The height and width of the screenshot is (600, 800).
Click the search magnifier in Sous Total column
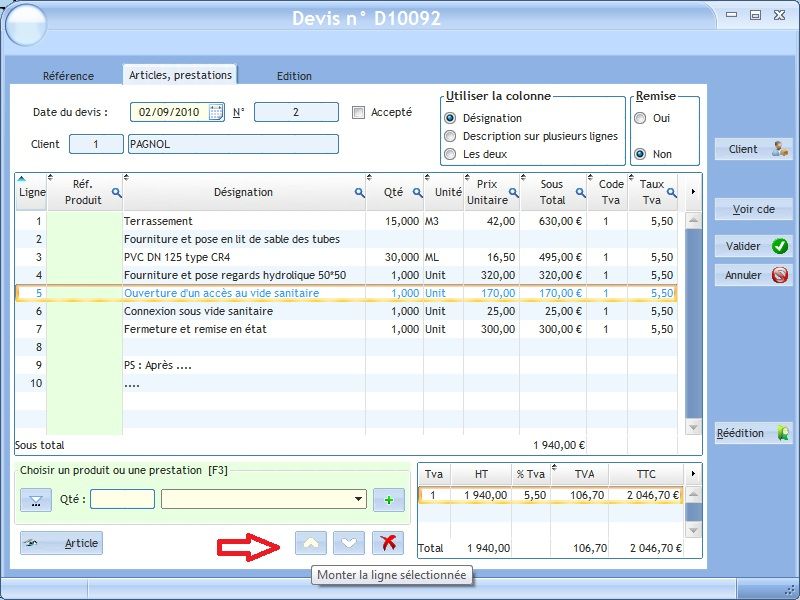[x=581, y=192]
